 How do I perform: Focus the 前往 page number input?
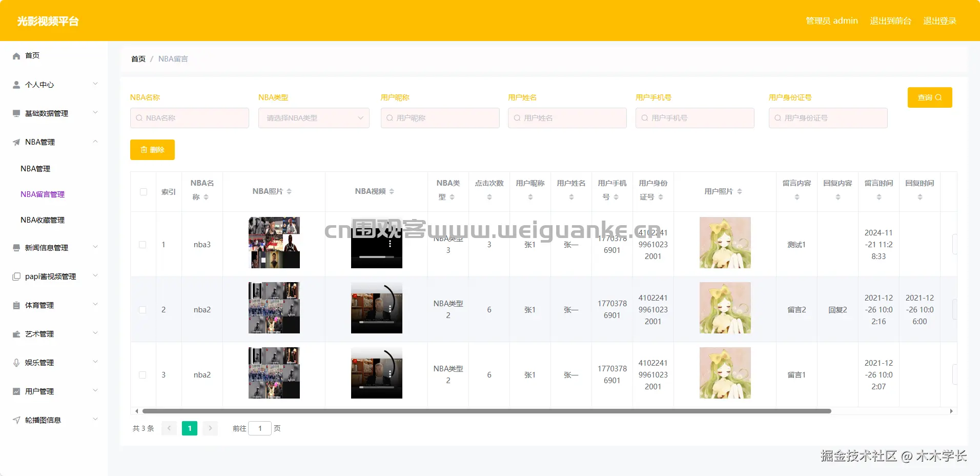point(260,428)
